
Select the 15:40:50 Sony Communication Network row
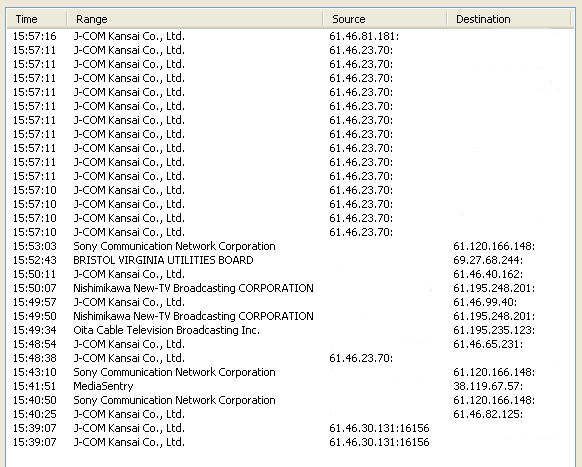(x=291, y=400)
